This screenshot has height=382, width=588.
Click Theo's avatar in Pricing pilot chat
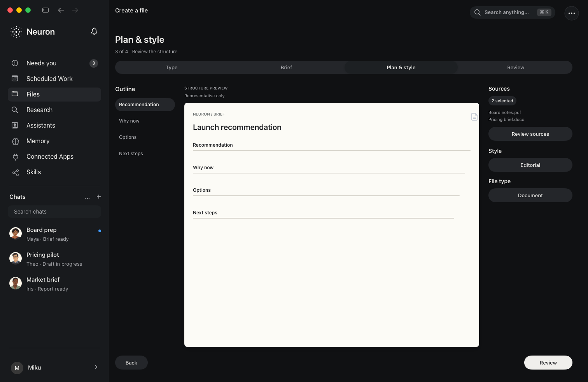[x=16, y=258]
